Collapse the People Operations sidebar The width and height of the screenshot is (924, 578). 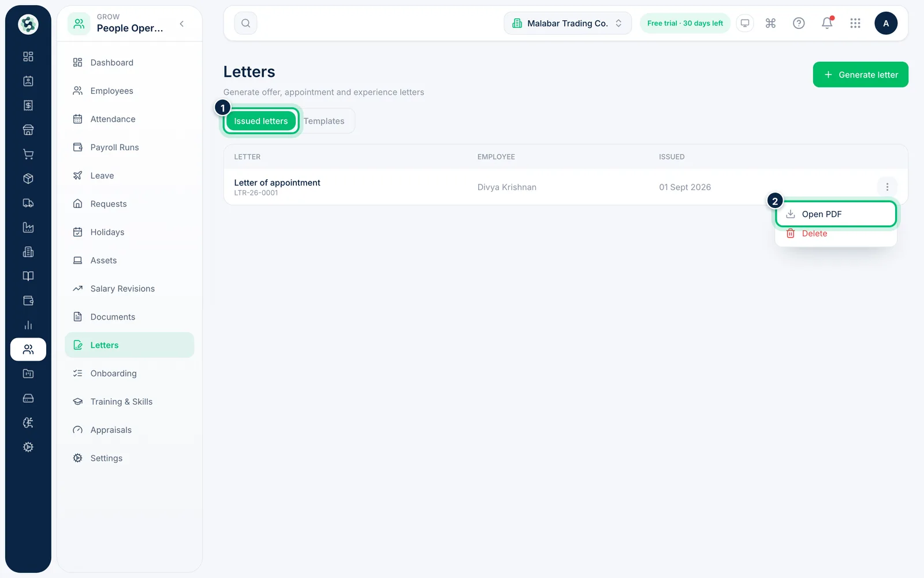point(182,24)
